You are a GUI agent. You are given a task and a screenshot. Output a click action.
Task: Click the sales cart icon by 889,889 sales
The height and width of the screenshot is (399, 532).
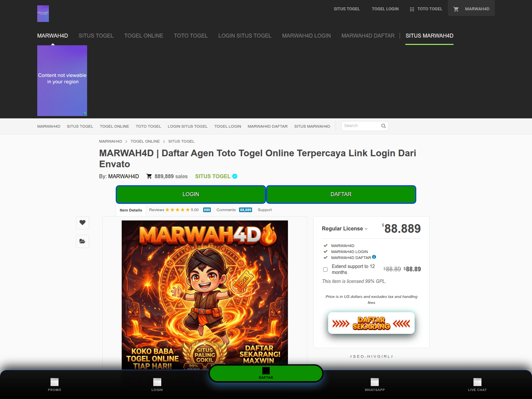click(149, 176)
